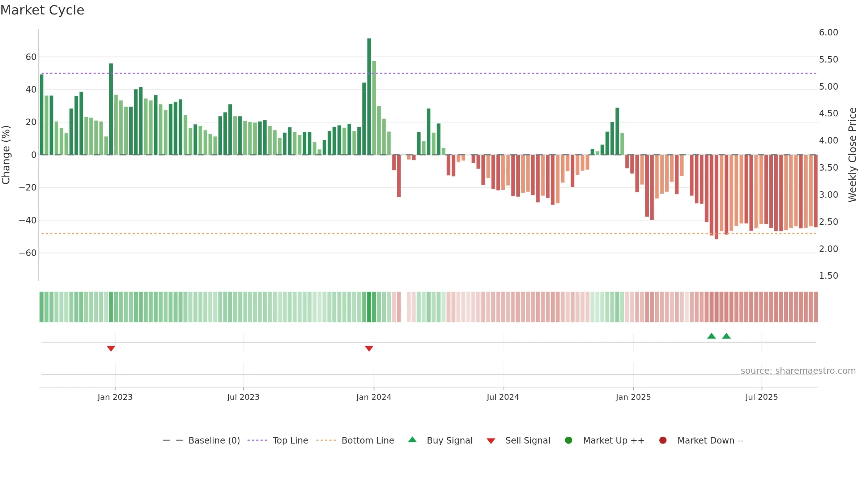Click the sell signal marker near Jan 2024

[x=369, y=348]
